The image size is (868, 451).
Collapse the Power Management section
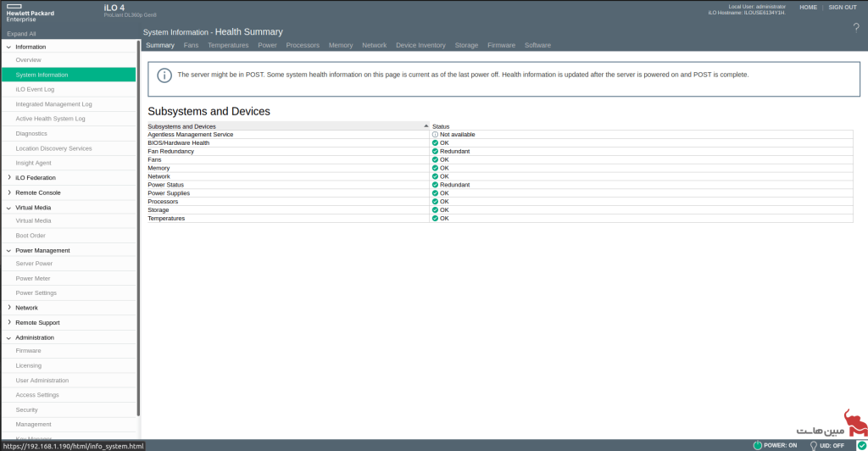tap(8, 251)
